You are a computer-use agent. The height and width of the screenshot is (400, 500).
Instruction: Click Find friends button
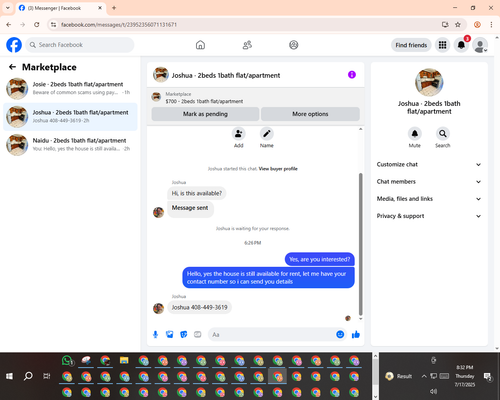411,45
